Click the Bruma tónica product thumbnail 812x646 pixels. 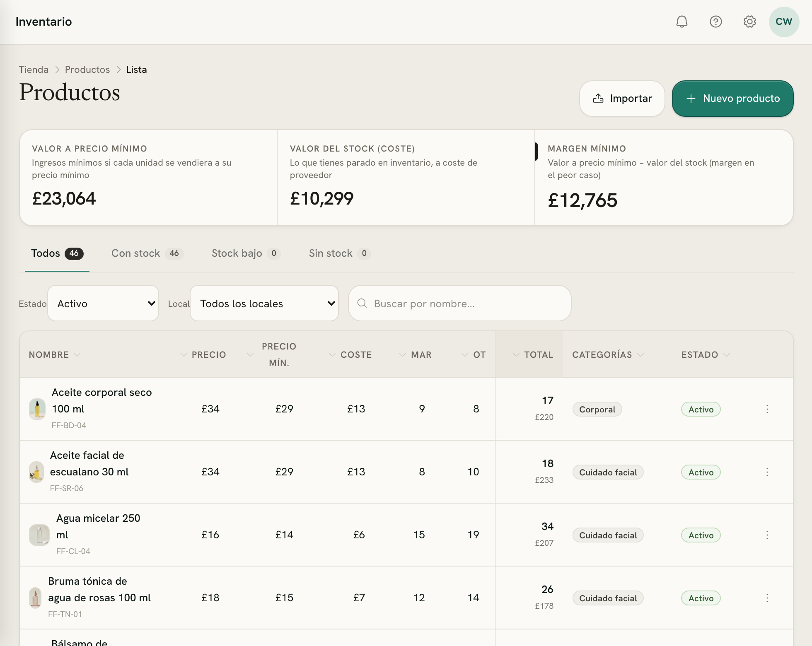click(x=36, y=598)
